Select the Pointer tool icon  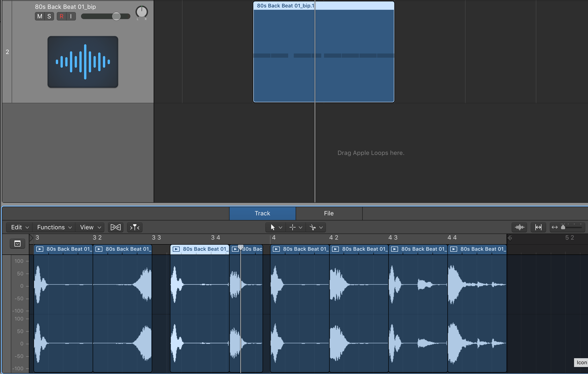(273, 227)
